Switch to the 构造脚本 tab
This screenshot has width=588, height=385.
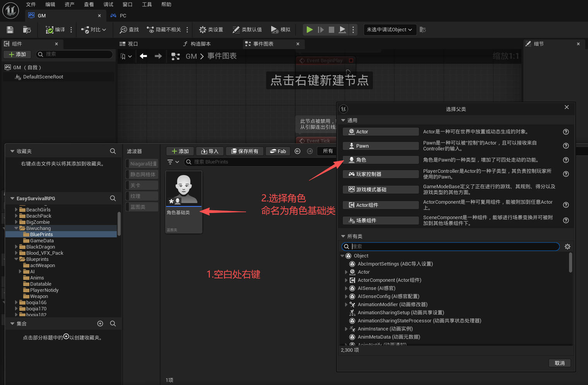[x=197, y=44]
